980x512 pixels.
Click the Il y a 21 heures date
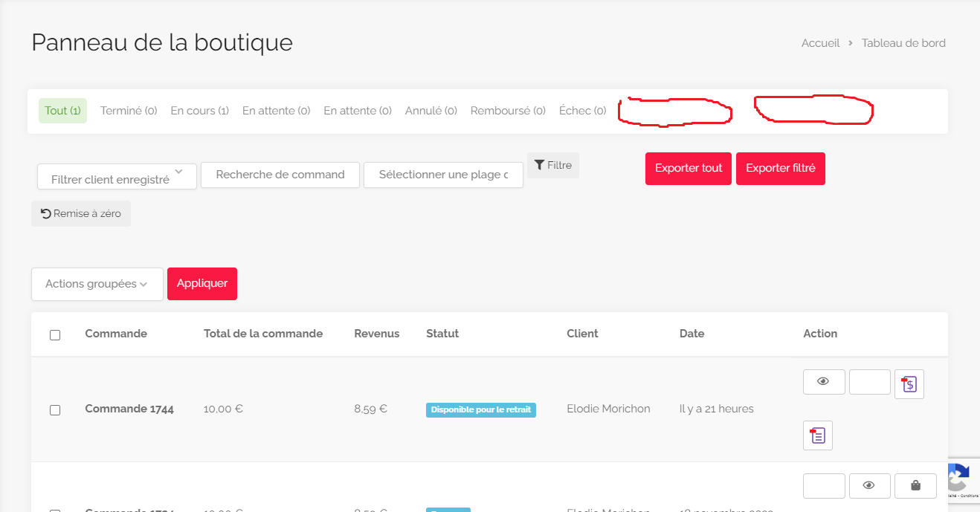[x=717, y=409]
